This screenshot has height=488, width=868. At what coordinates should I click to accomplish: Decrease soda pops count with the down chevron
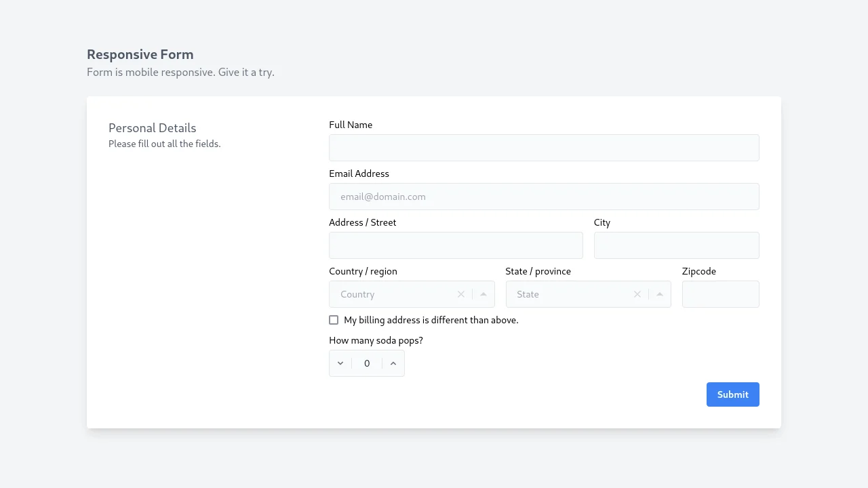[x=340, y=363]
